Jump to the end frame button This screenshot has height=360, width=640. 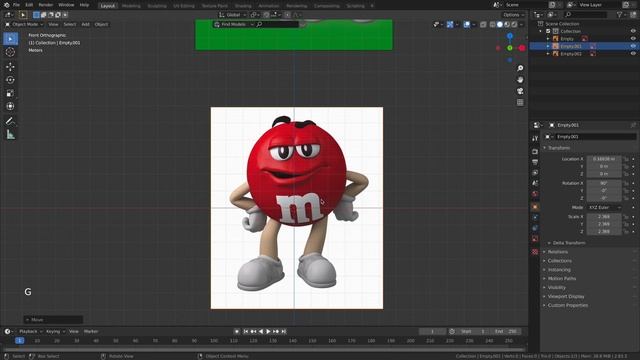pyautogui.click(x=284, y=331)
